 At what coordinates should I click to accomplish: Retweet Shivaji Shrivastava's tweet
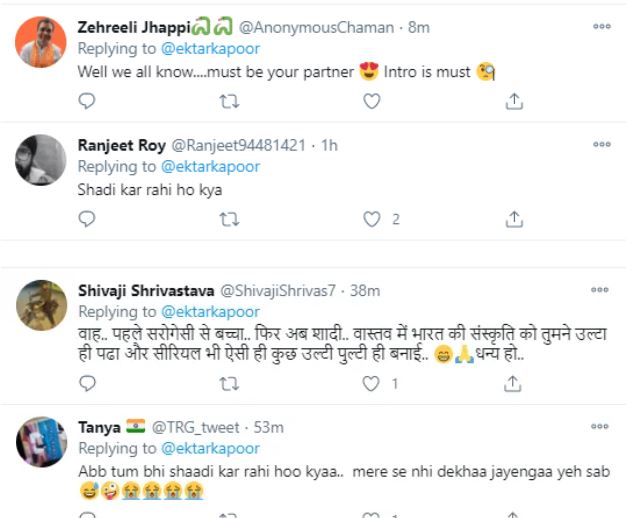(229, 383)
